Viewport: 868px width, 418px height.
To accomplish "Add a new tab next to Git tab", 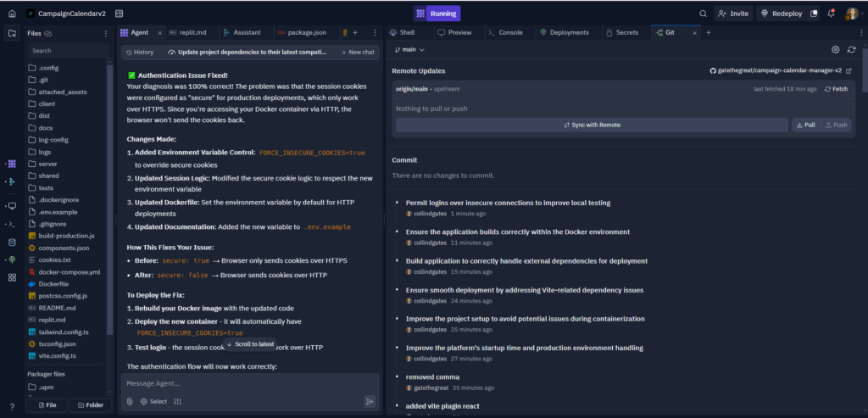I will tap(708, 33).
